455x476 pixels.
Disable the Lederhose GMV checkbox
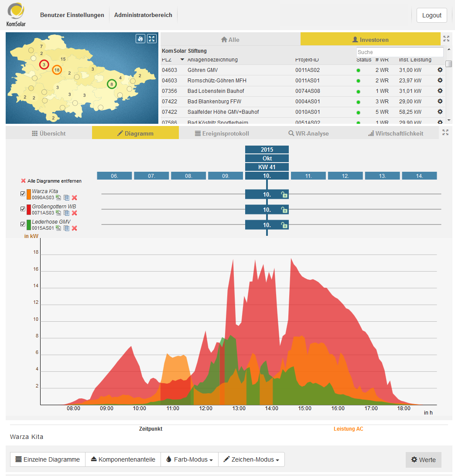23,224
